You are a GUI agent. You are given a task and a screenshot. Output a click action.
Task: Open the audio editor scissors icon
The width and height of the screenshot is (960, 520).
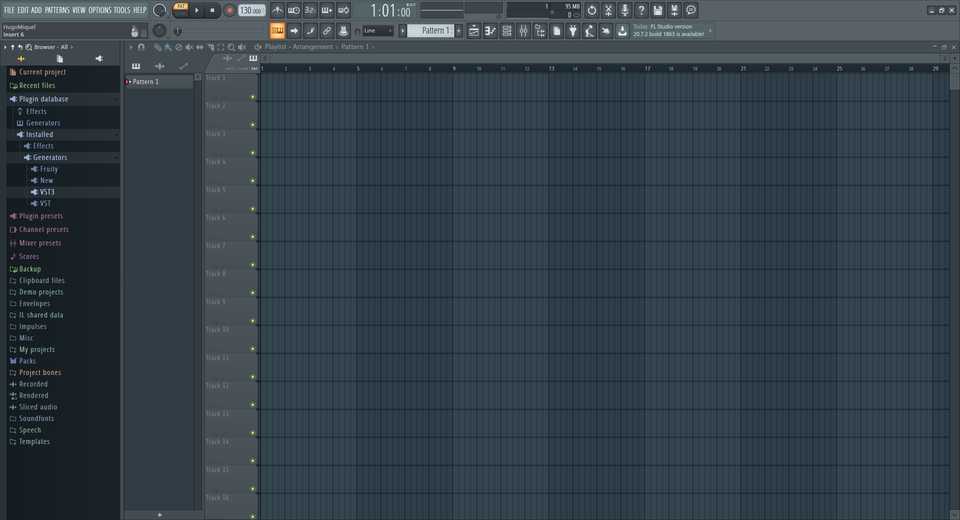pyautogui.click(x=608, y=10)
